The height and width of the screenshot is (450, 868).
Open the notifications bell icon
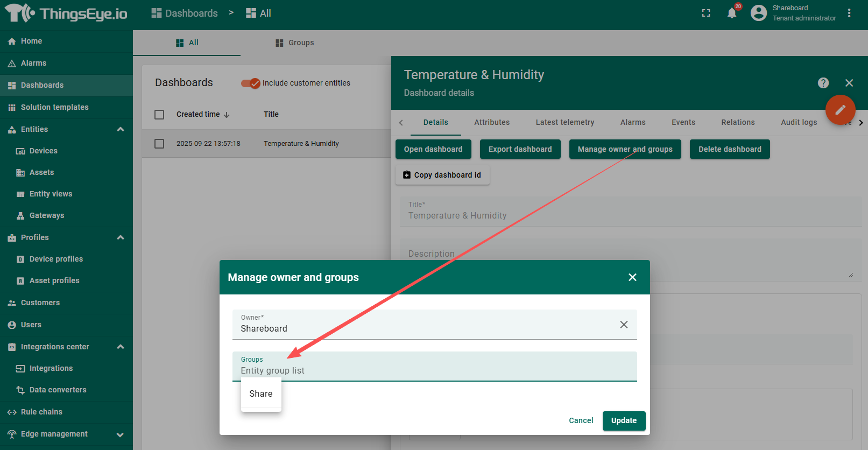732,13
